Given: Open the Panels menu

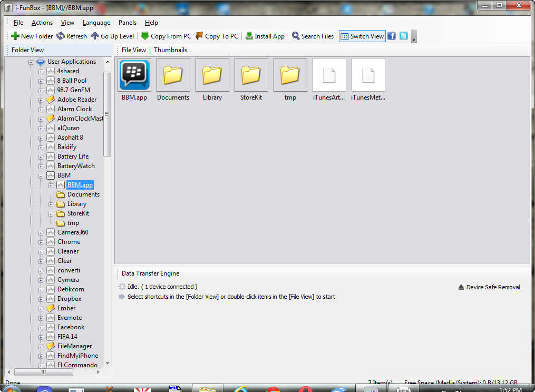Looking at the screenshot, I should pos(127,23).
